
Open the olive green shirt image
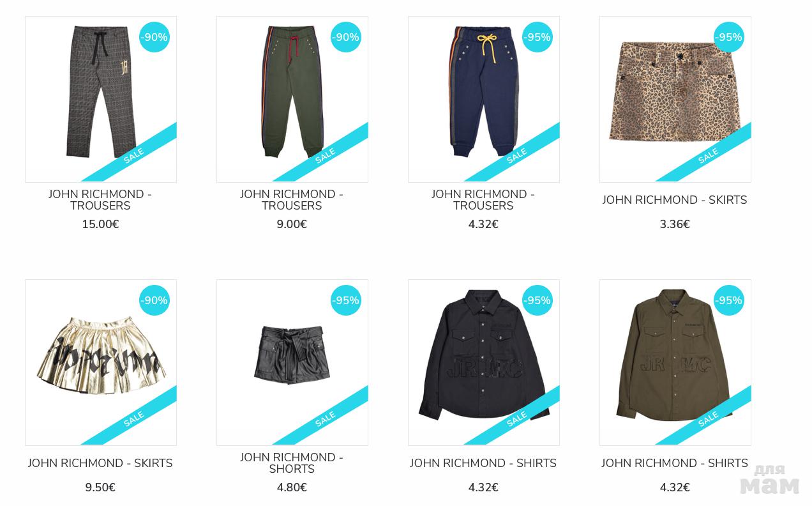pyautogui.click(x=675, y=362)
